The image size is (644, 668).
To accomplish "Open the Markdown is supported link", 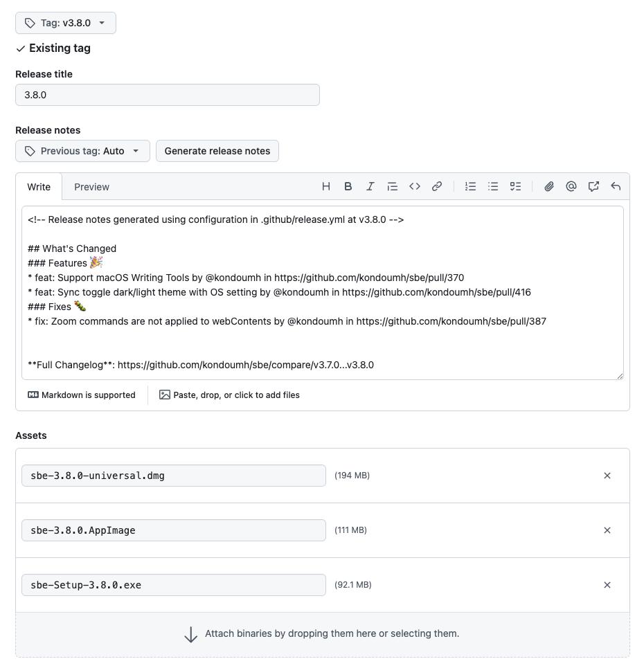I will pyautogui.click(x=82, y=395).
